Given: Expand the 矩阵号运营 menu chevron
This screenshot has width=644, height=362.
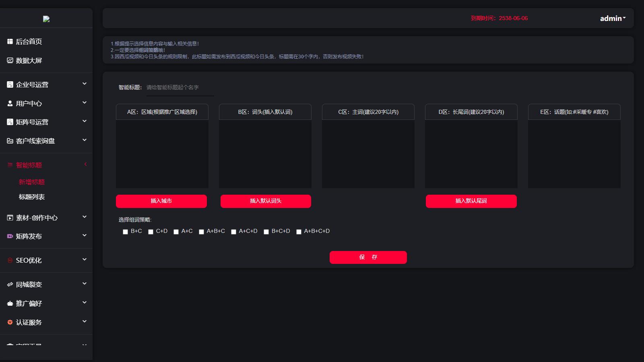Looking at the screenshot, I should click(85, 121).
